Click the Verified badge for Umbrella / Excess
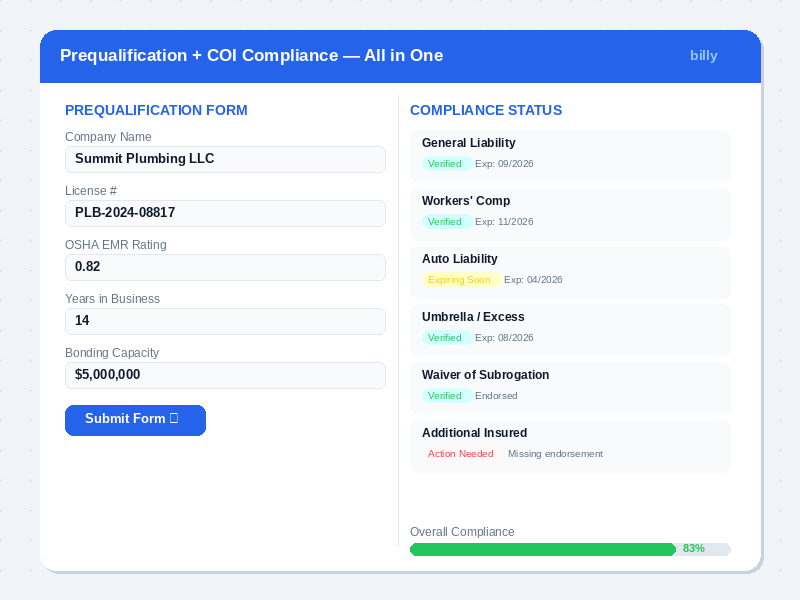 [x=446, y=337]
